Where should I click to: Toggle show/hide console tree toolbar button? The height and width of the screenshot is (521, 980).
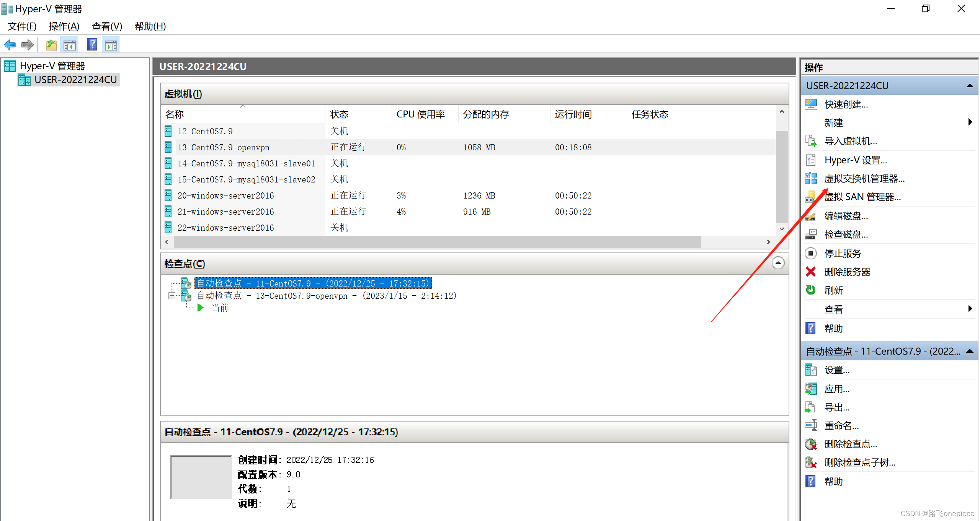70,45
